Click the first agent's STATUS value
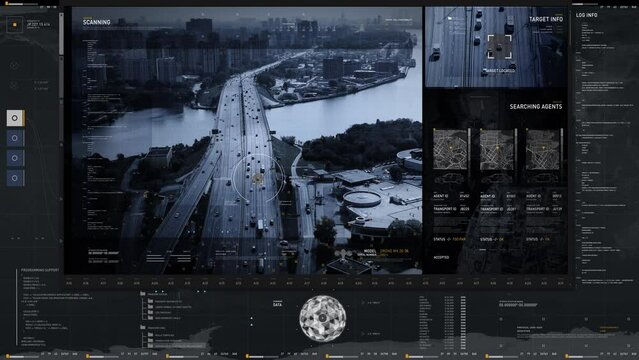Image resolution: width=639 pixels, height=360 pixels. coord(459,239)
